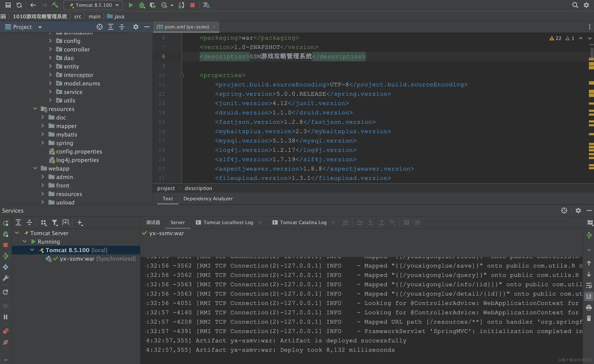Viewport: 594px width, 364px height.
Task: Toggle Scroll to End in the console
Action: 589,296
